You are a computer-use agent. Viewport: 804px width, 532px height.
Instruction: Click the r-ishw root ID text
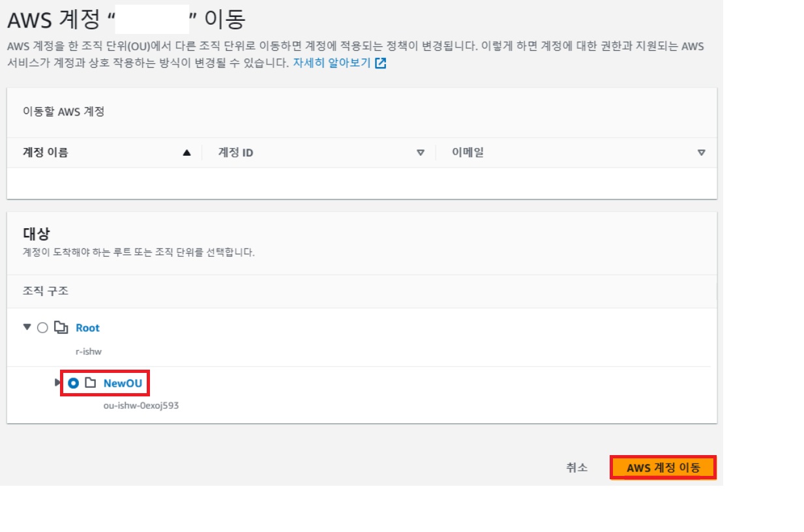pyautogui.click(x=89, y=351)
